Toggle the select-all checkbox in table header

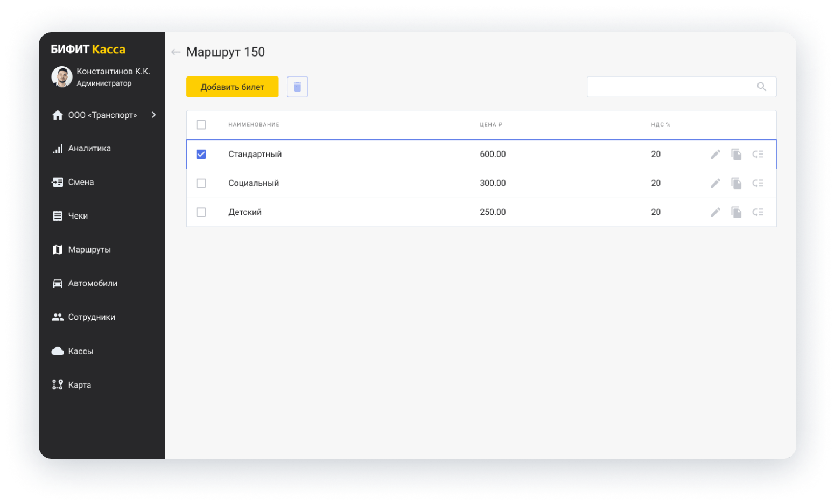[x=201, y=125]
